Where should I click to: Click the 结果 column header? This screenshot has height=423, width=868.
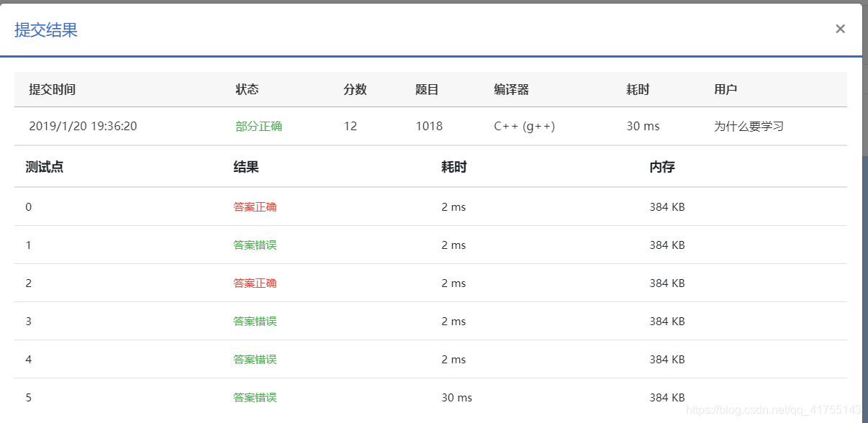click(246, 167)
